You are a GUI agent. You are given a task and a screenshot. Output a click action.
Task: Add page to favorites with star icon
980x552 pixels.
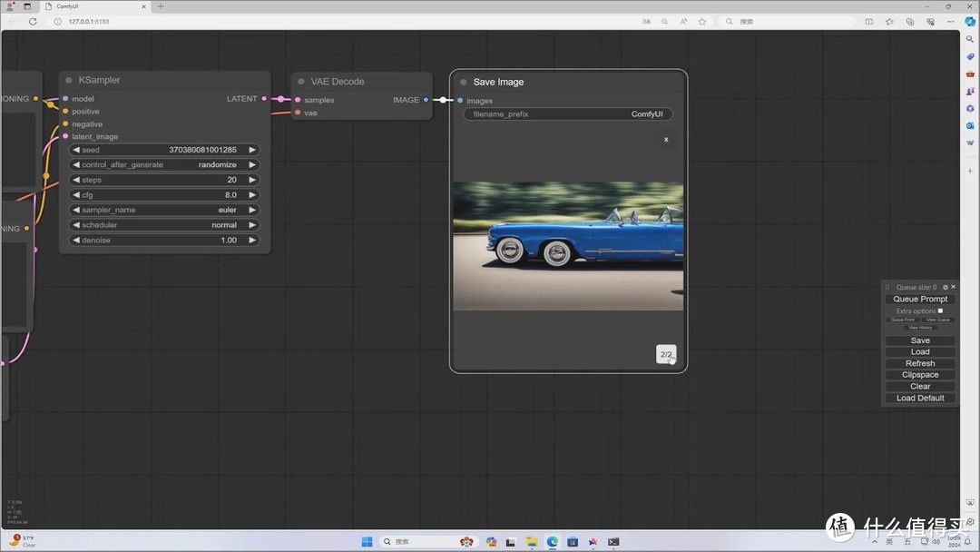pos(701,21)
